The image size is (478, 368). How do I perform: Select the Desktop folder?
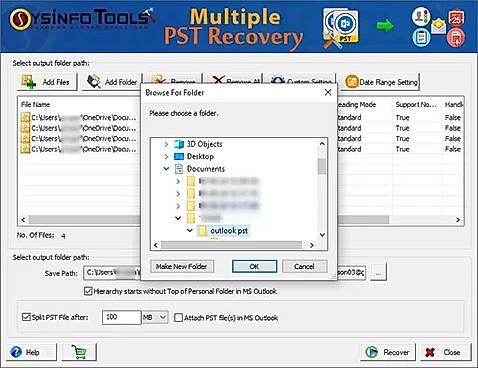[200, 156]
